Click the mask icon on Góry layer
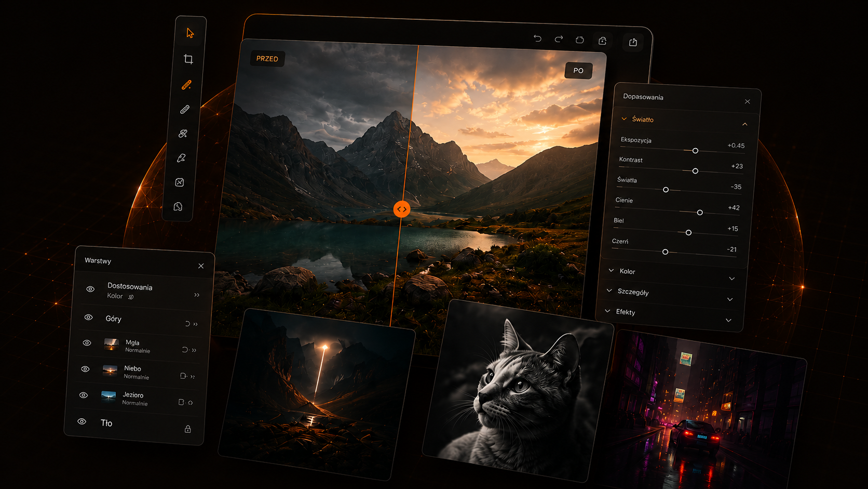Viewport: 868px width, 489px height. pyautogui.click(x=187, y=324)
